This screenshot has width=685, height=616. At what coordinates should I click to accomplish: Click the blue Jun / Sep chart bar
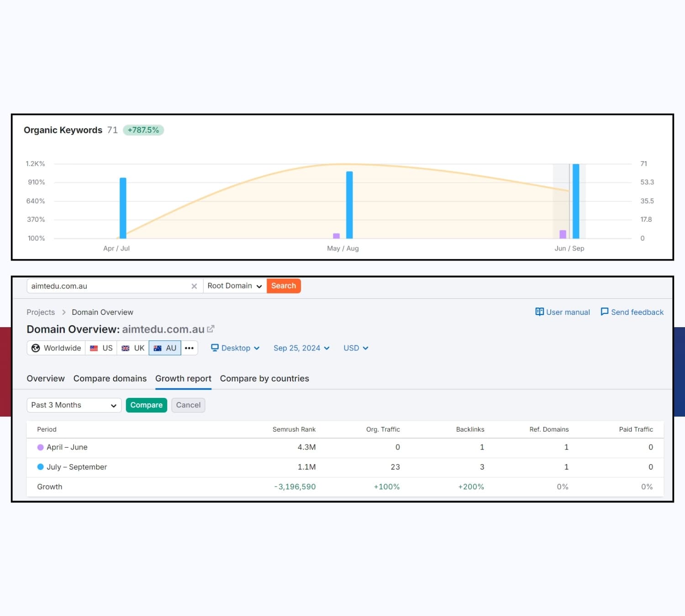[x=576, y=201]
